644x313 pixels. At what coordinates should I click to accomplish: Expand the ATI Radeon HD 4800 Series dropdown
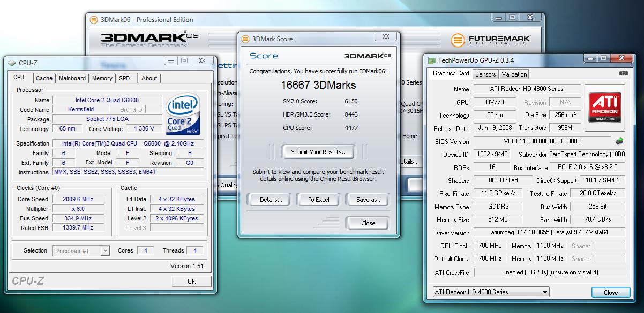[x=491, y=292]
